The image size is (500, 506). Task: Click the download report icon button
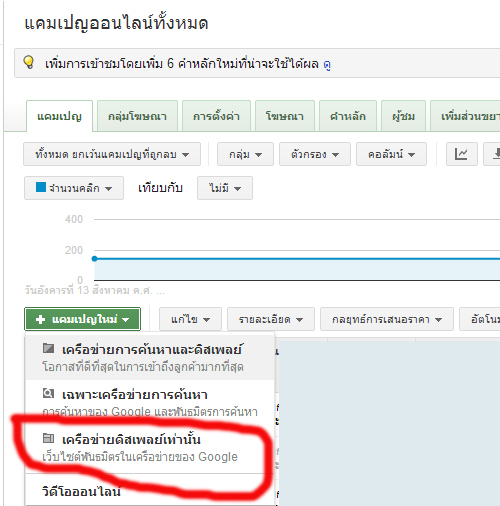pos(493,154)
